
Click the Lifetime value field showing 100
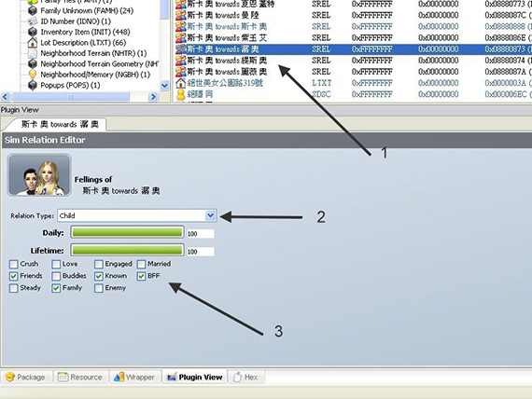pyautogui.click(x=200, y=252)
